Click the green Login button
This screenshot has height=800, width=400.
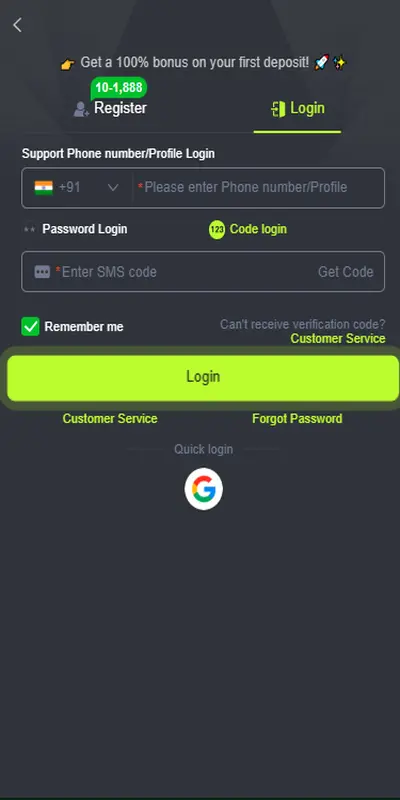(203, 377)
